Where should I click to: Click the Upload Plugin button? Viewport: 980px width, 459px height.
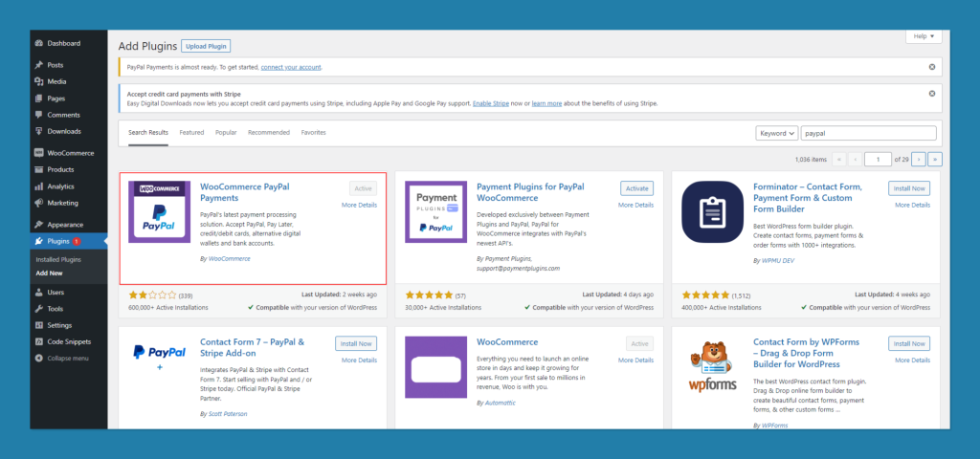207,46
